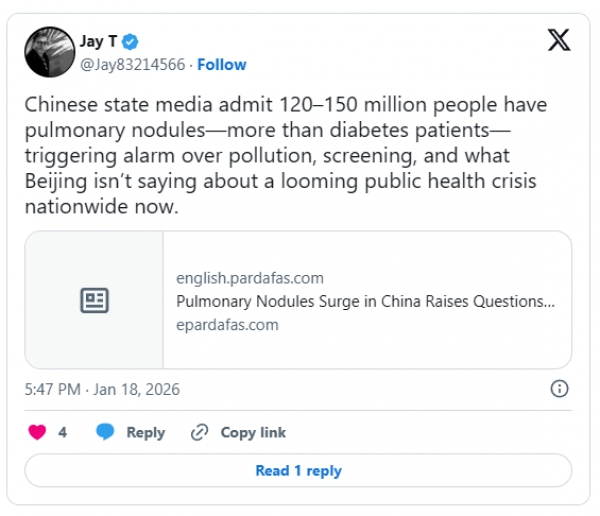The width and height of the screenshot is (600, 516).
Task: Open the english.pardafas.com domain link
Action: click(x=250, y=278)
